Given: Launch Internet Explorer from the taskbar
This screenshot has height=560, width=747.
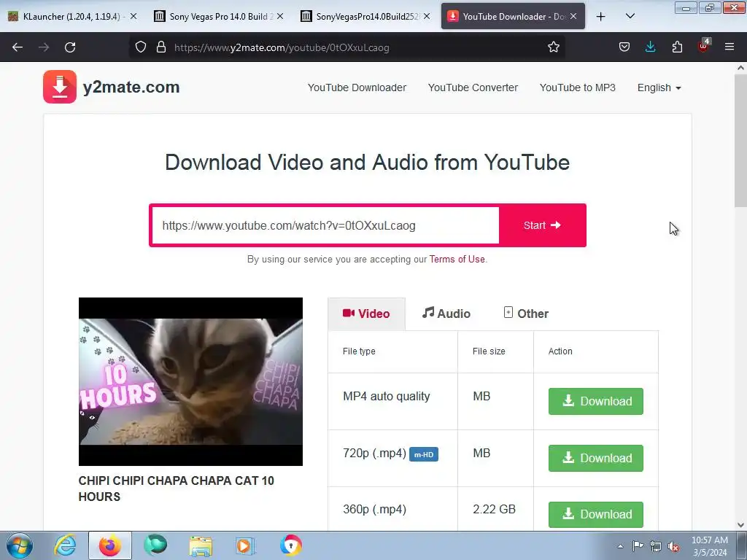Looking at the screenshot, I should [65, 545].
